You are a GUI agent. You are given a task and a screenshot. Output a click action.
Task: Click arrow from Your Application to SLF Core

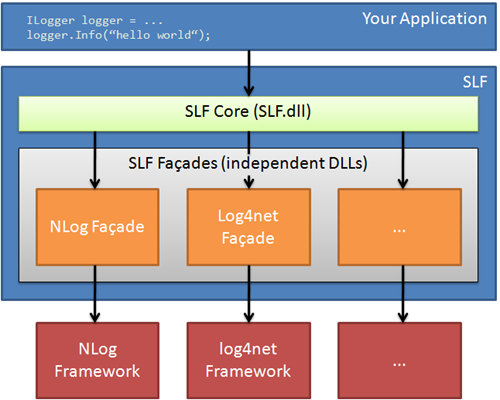click(x=249, y=73)
